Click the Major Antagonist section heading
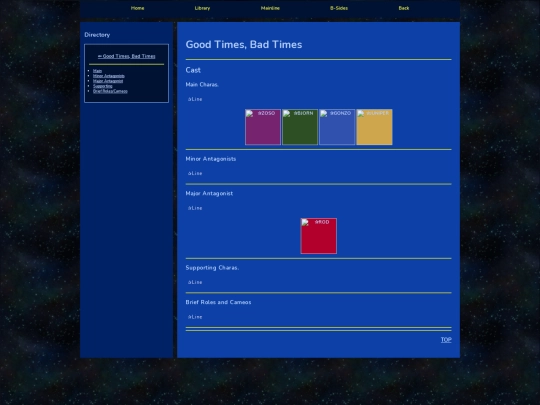The height and width of the screenshot is (405, 540). click(x=209, y=193)
